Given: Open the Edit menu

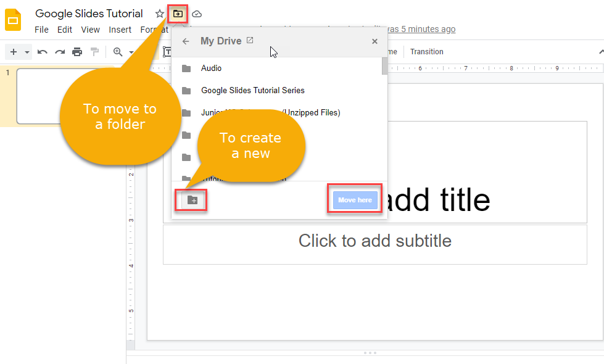Looking at the screenshot, I should point(64,30).
